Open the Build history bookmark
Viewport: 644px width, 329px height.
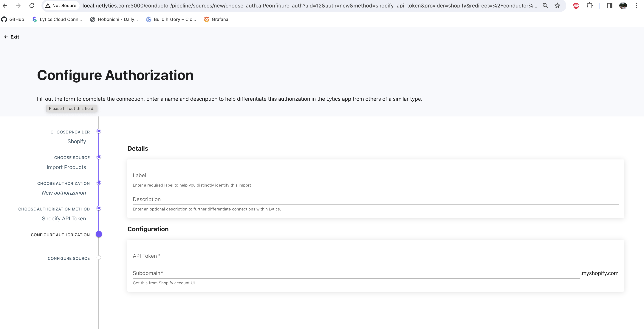point(171,19)
